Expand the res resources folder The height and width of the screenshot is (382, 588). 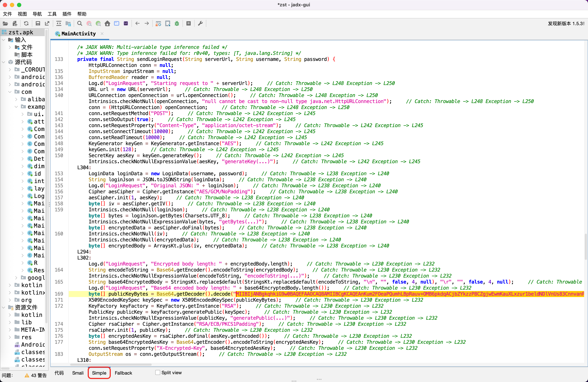[x=10, y=337]
